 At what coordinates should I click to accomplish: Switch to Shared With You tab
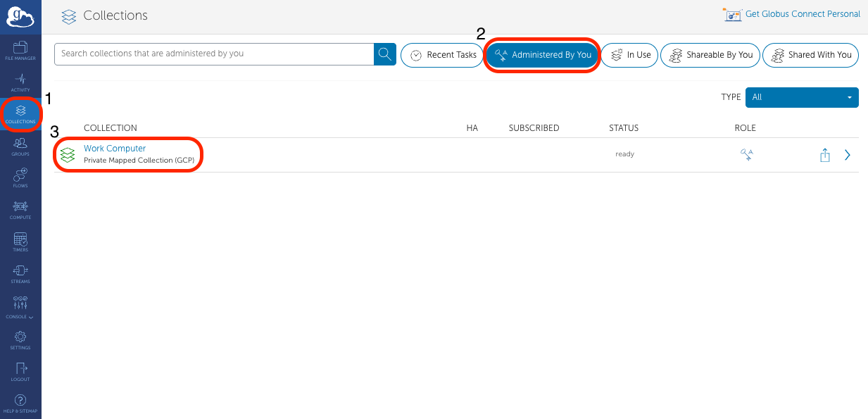click(x=810, y=55)
